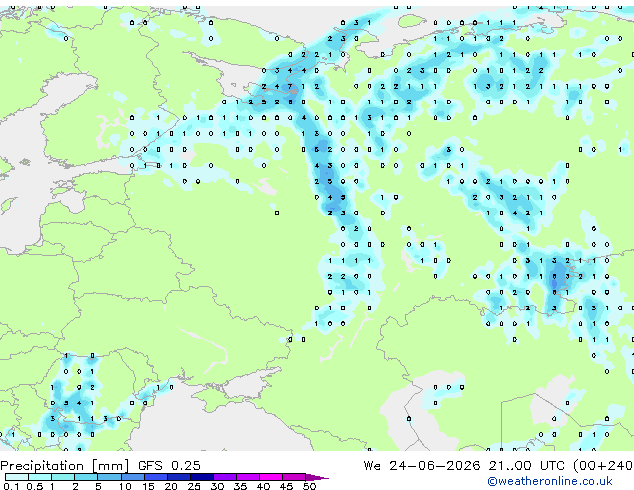Select the magenta 40–45 mm legend swatch
Viewport: 634px width, 490px height.
[271, 477]
